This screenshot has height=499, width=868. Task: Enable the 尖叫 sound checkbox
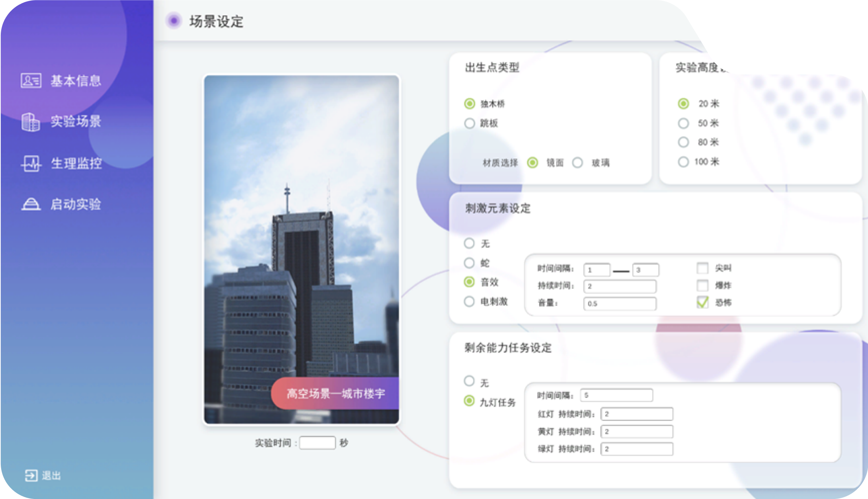tap(702, 268)
